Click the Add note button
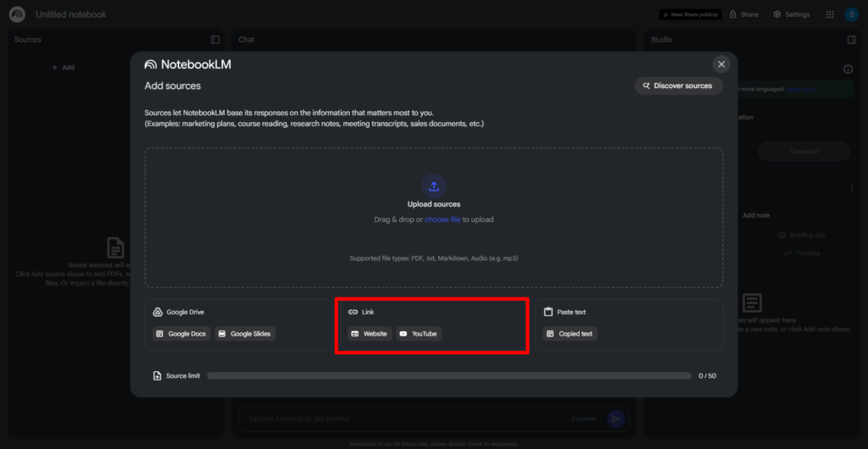The height and width of the screenshot is (449, 868). point(756,215)
